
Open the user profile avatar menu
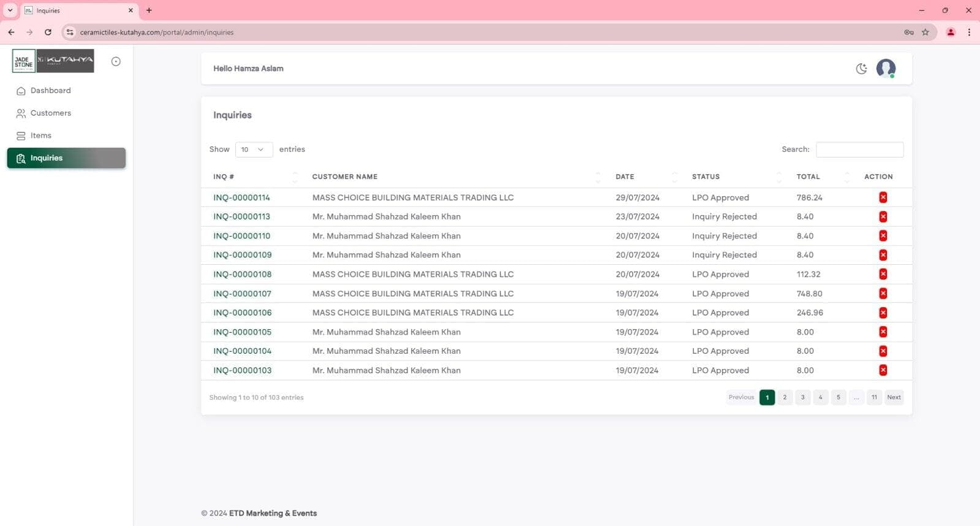[885, 68]
